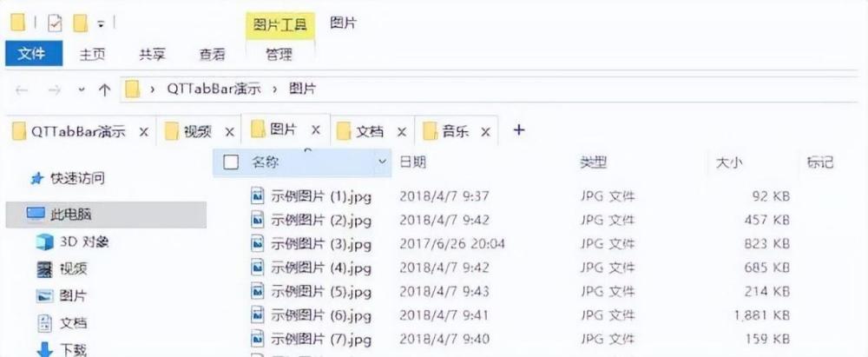Click the New Folder icon in title bar

81,23
